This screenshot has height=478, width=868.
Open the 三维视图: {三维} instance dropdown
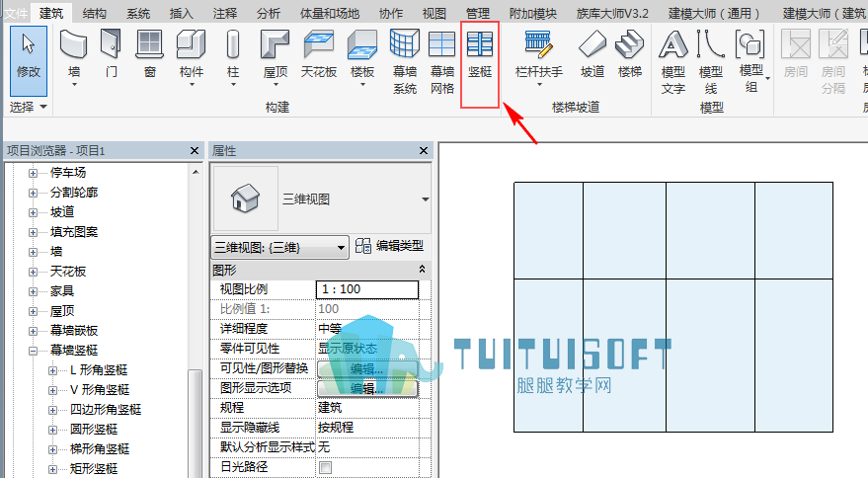[x=341, y=248]
